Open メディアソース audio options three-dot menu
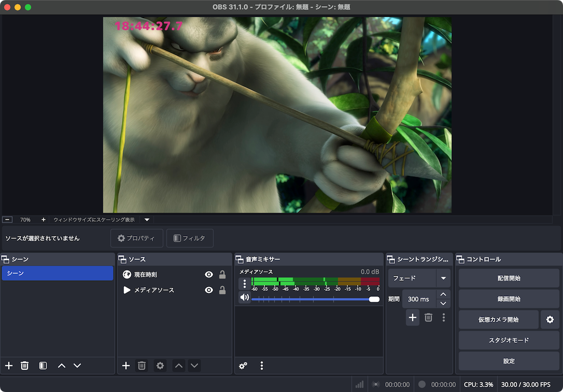This screenshot has height=392, width=563. pos(245,284)
